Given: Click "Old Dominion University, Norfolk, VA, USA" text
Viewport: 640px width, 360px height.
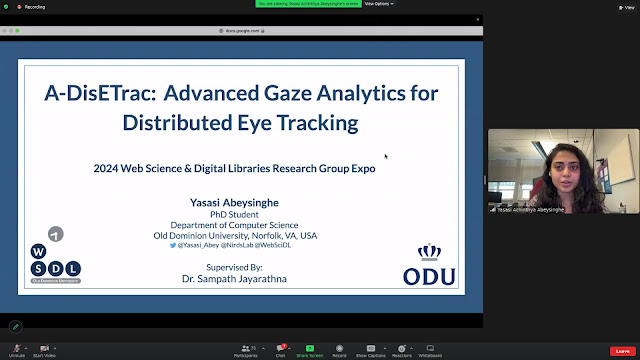Looking at the screenshot, I should point(235,236).
